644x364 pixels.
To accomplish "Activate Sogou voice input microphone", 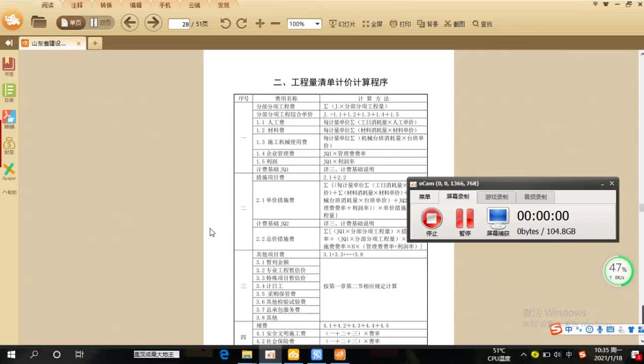I will coord(600,330).
